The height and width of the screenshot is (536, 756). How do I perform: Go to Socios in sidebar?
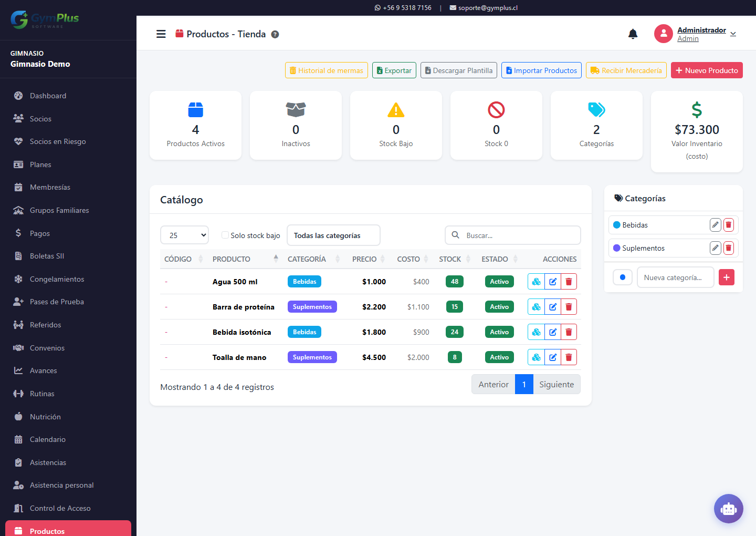point(68,119)
